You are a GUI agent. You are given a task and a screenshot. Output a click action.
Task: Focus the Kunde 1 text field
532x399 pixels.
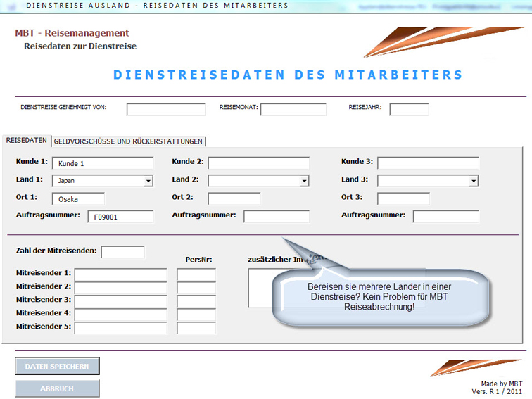click(102, 163)
